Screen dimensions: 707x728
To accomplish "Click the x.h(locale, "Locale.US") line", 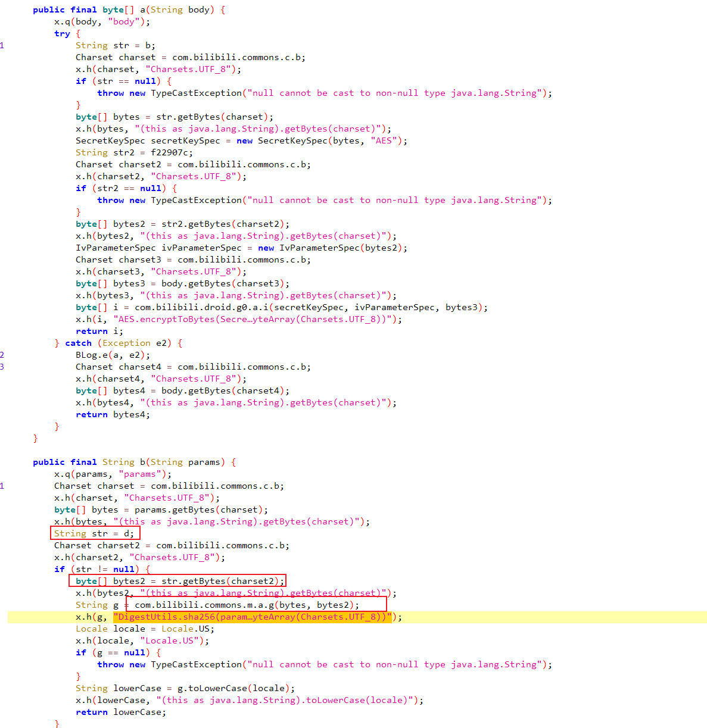I will (x=142, y=640).
